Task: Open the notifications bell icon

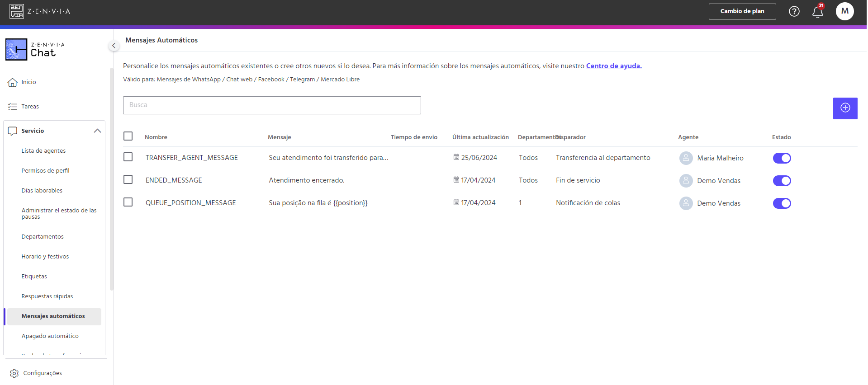Action: [817, 11]
